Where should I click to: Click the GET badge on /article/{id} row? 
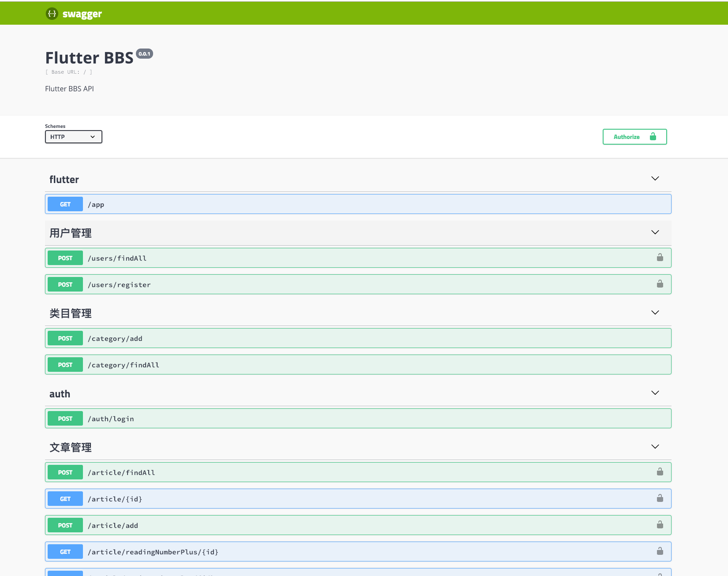[x=65, y=499]
